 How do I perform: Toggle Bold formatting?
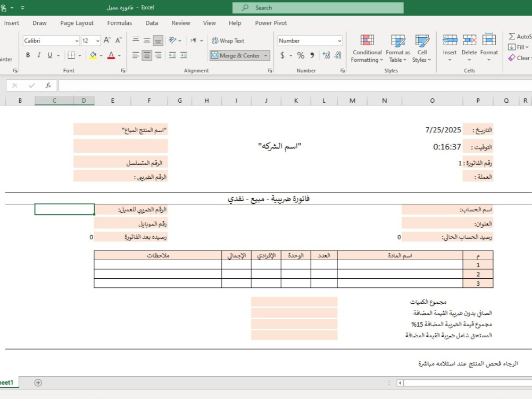[x=28, y=55]
